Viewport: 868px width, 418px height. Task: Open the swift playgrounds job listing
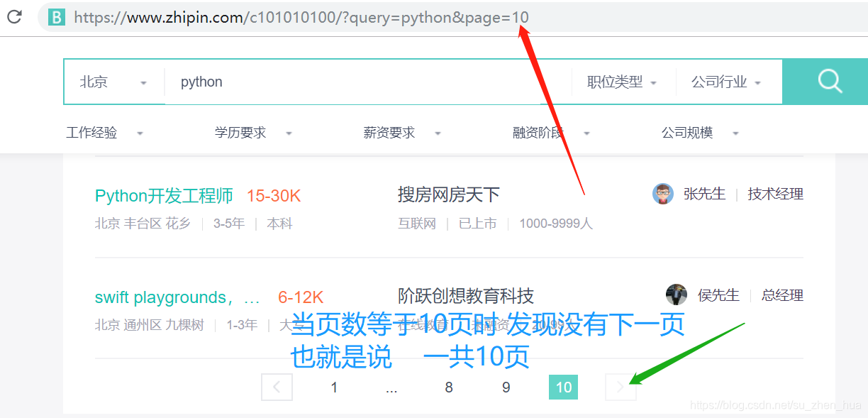(x=177, y=297)
